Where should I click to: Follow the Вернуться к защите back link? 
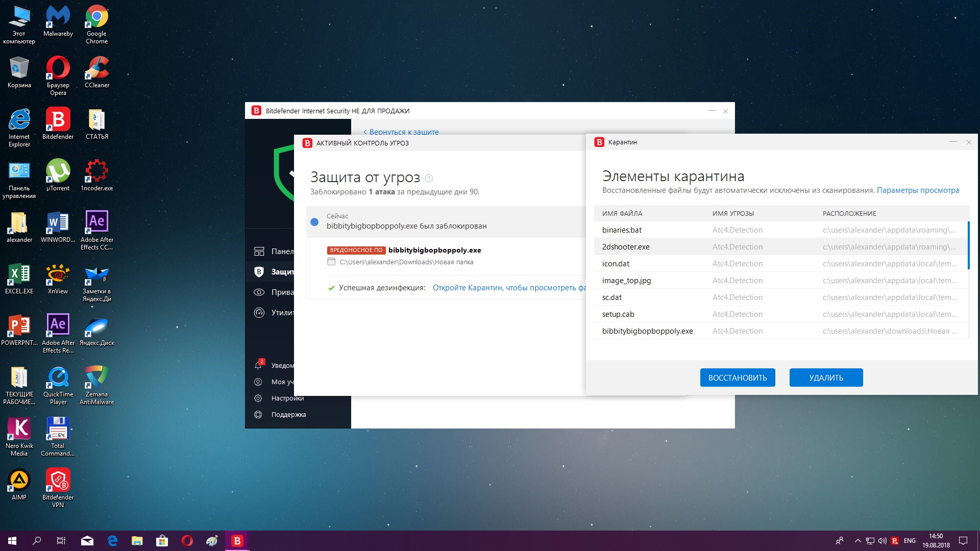(401, 132)
